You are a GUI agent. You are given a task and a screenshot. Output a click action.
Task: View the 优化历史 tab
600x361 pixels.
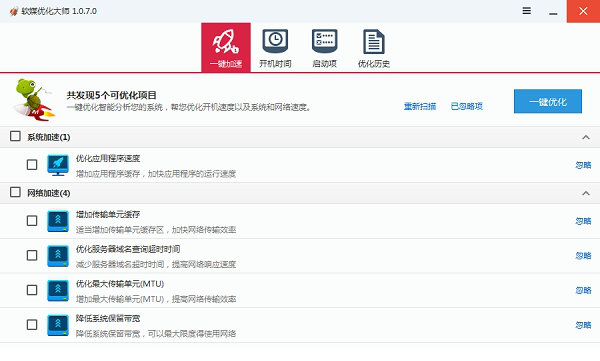pyautogui.click(x=374, y=47)
